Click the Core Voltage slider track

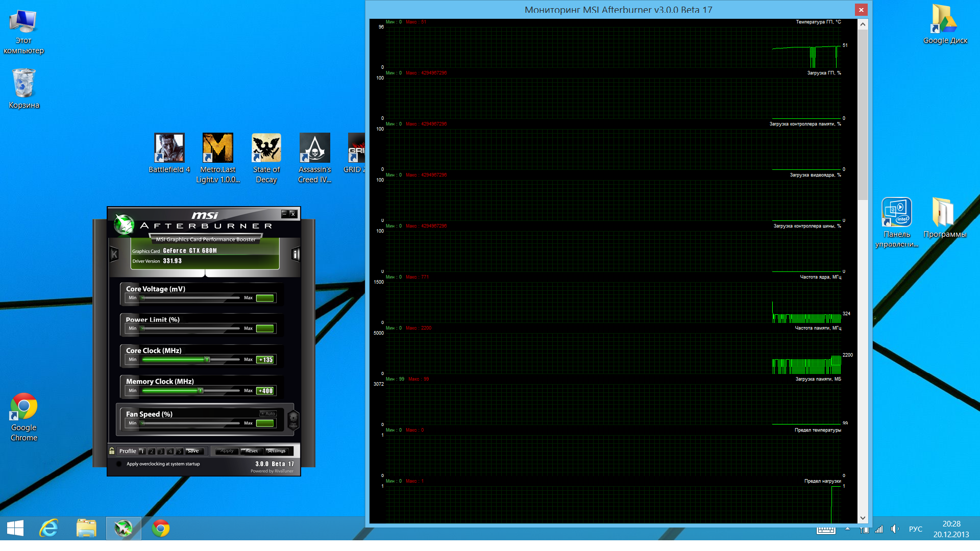[191, 298]
